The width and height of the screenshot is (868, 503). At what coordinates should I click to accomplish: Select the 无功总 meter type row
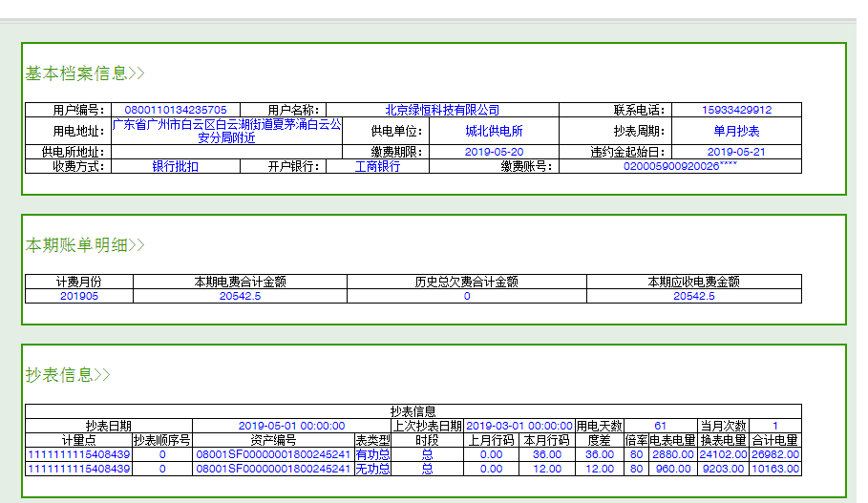[372, 469]
